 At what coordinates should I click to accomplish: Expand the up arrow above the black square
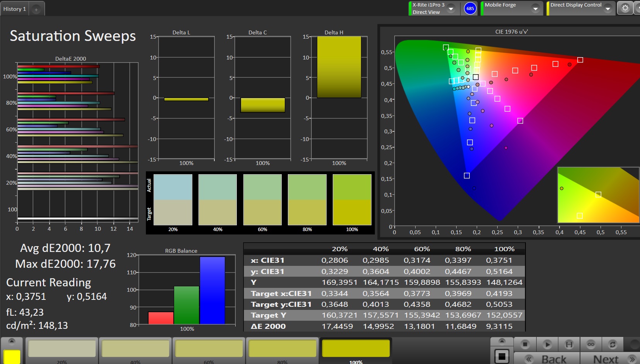(x=502, y=341)
